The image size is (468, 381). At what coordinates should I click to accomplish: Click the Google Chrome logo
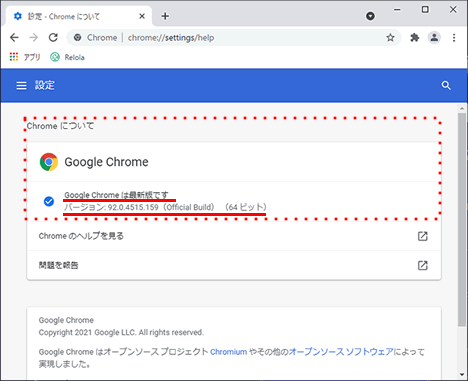(x=49, y=162)
